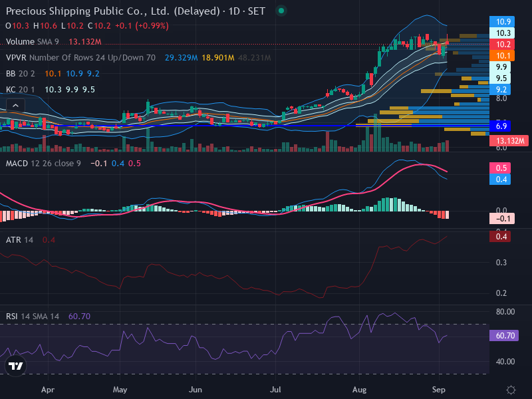Click the +0.1 (+0.99%) price change text
The image size is (532, 399).
tap(142, 26)
